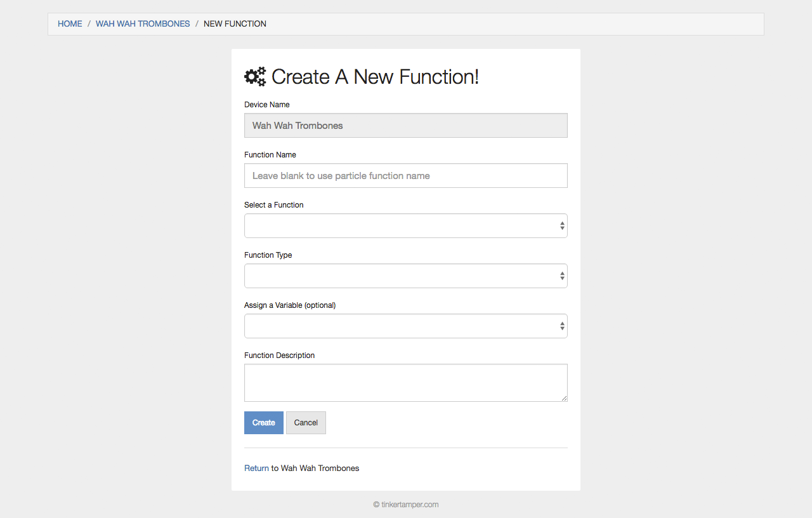Click the NEW FUNCTION breadcrumb text
The height and width of the screenshot is (518, 812).
pos(235,23)
